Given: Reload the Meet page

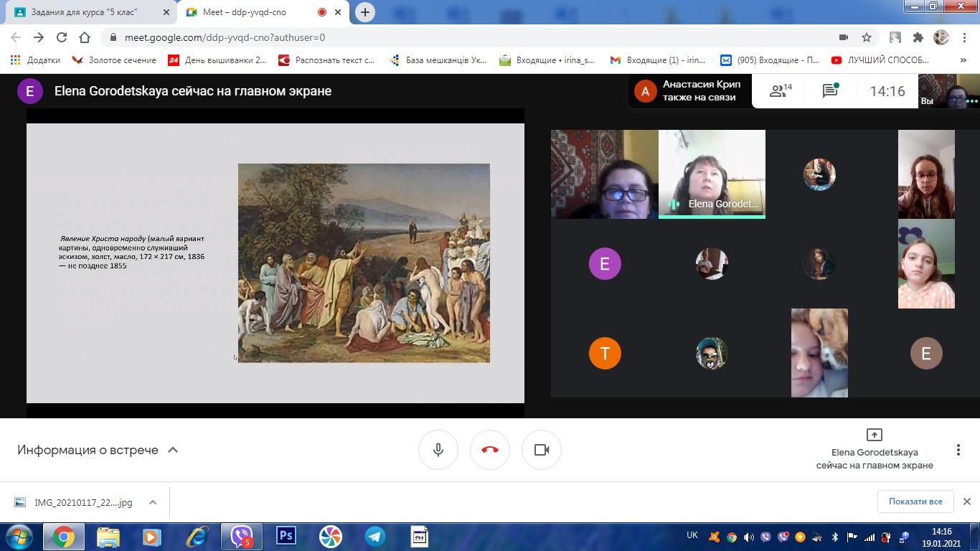Looking at the screenshot, I should (x=62, y=37).
